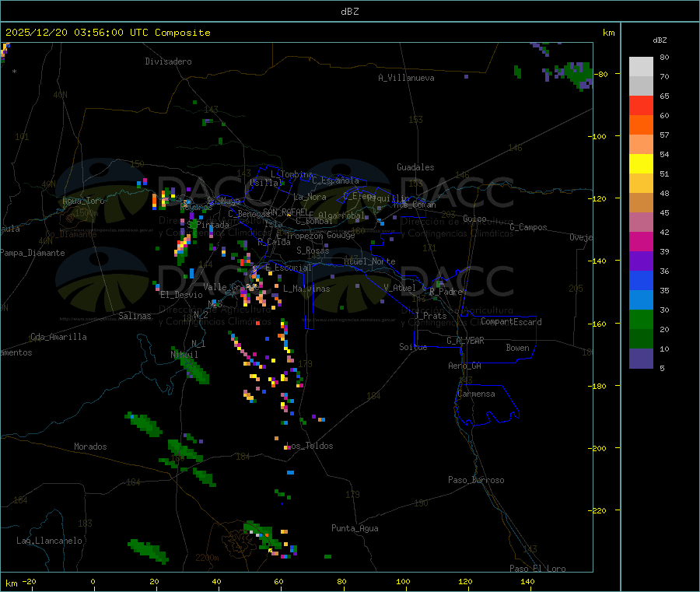Image resolution: width=700 pixels, height=592 pixels.
Task: Click the La_Nora map label
Action: [310, 197]
